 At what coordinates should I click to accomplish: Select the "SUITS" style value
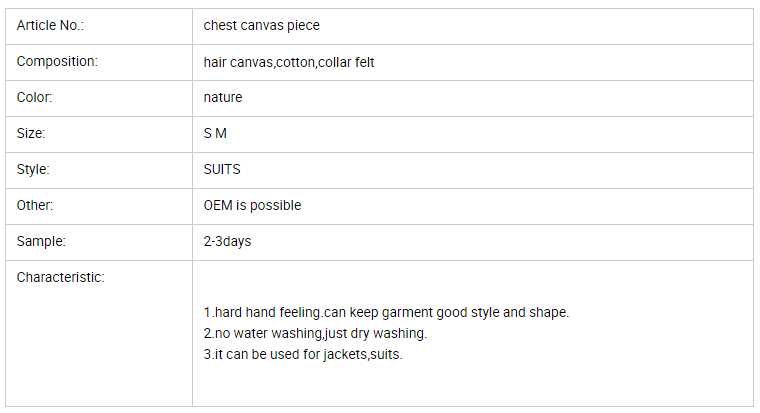point(222,169)
